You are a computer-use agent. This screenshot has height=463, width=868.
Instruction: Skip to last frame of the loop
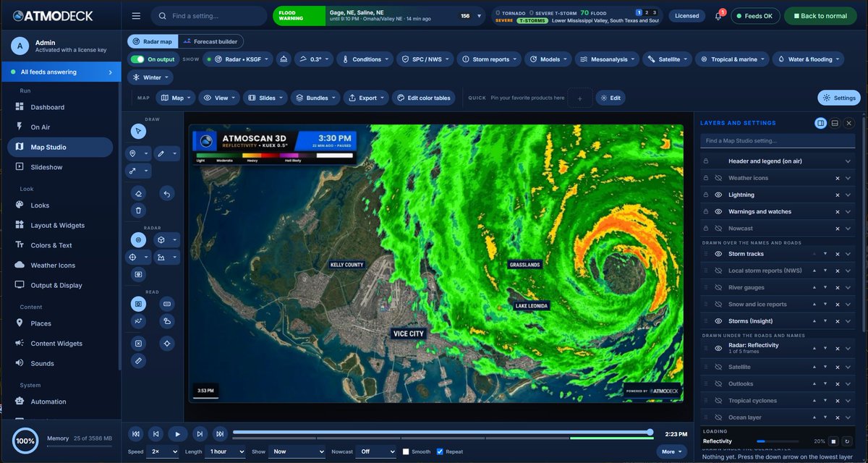[x=220, y=434]
